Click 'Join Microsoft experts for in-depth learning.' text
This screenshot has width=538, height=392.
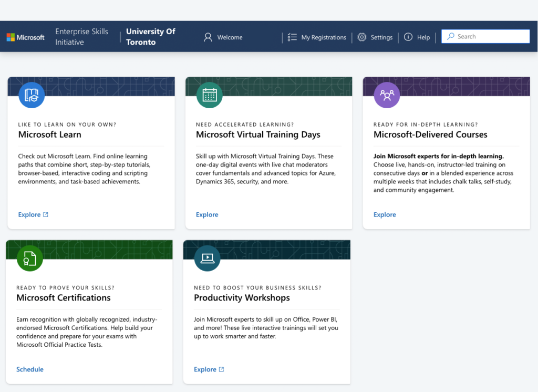coord(439,156)
